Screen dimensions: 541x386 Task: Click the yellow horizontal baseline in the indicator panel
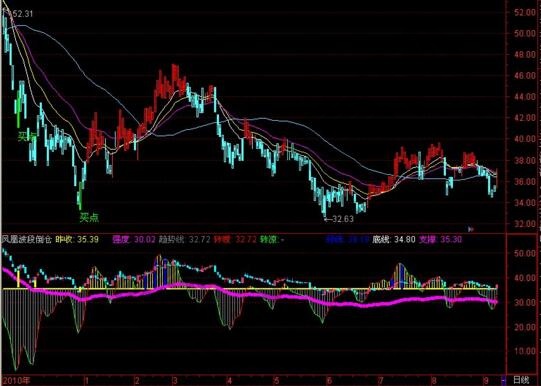coord(250,289)
